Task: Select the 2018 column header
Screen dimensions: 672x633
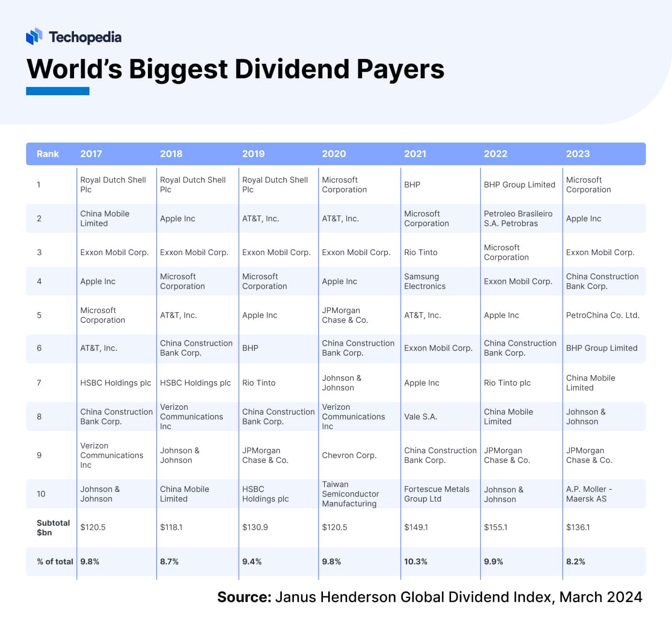Action: (x=171, y=154)
